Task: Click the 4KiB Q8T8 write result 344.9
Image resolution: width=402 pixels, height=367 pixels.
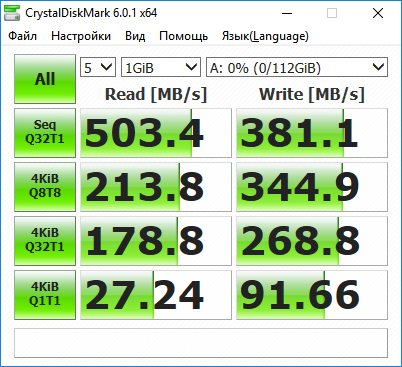Action: tap(312, 187)
